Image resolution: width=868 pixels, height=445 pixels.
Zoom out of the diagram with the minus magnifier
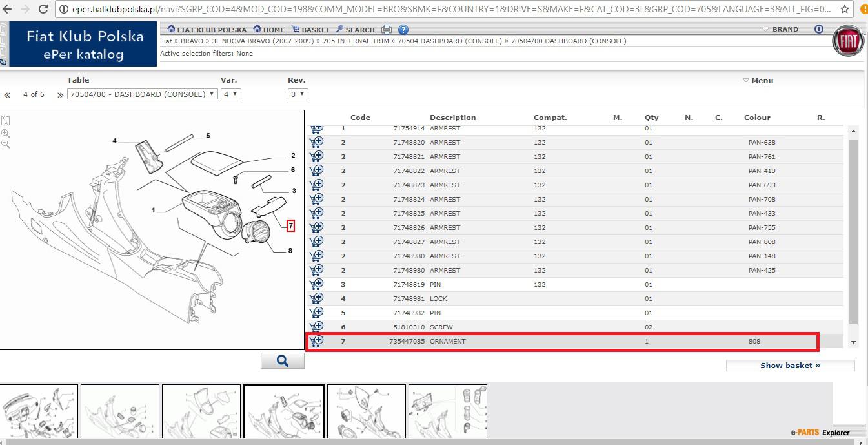6,144
